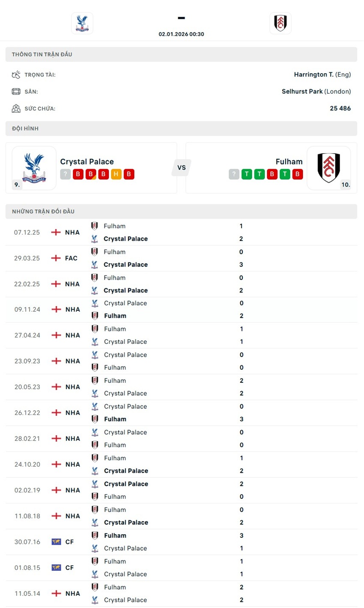Select the NHA label in the 22.02.25 row
The width and height of the screenshot is (364, 608).
coord(72,284)
